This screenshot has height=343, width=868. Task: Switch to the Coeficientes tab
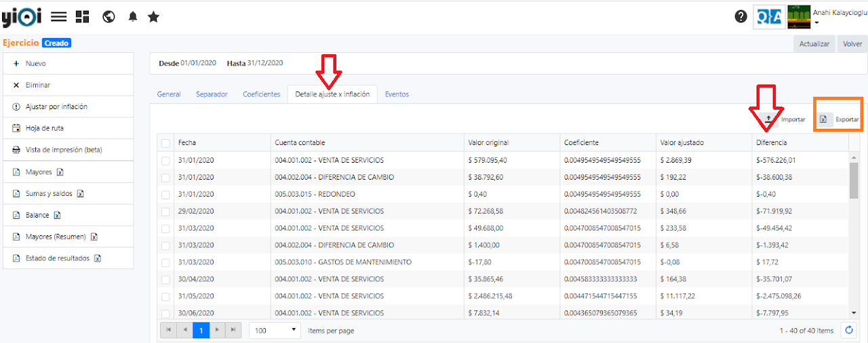pos(261,94)
